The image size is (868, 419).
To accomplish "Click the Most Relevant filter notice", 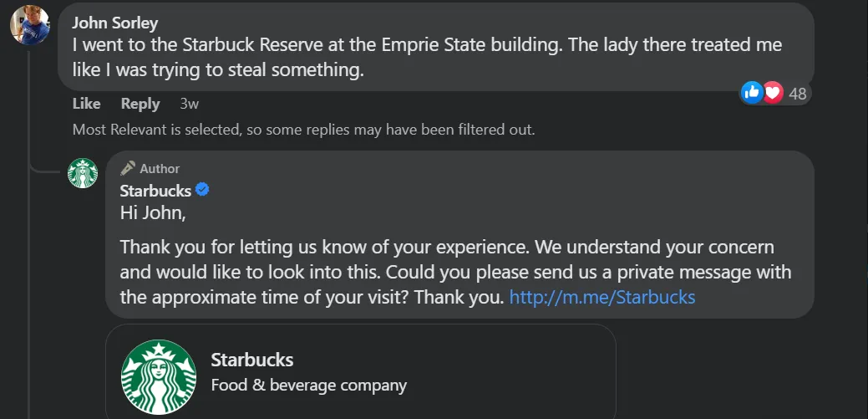I will (303, 130).
